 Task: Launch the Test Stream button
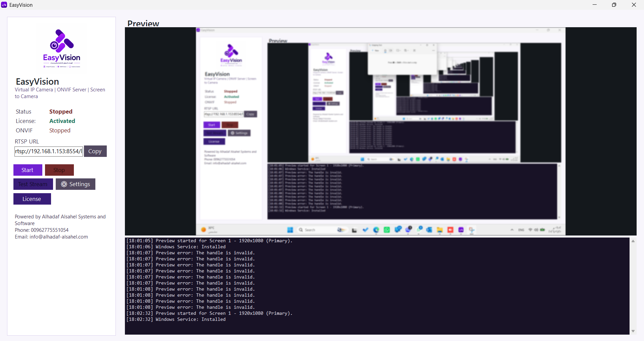tap(33, 184)
